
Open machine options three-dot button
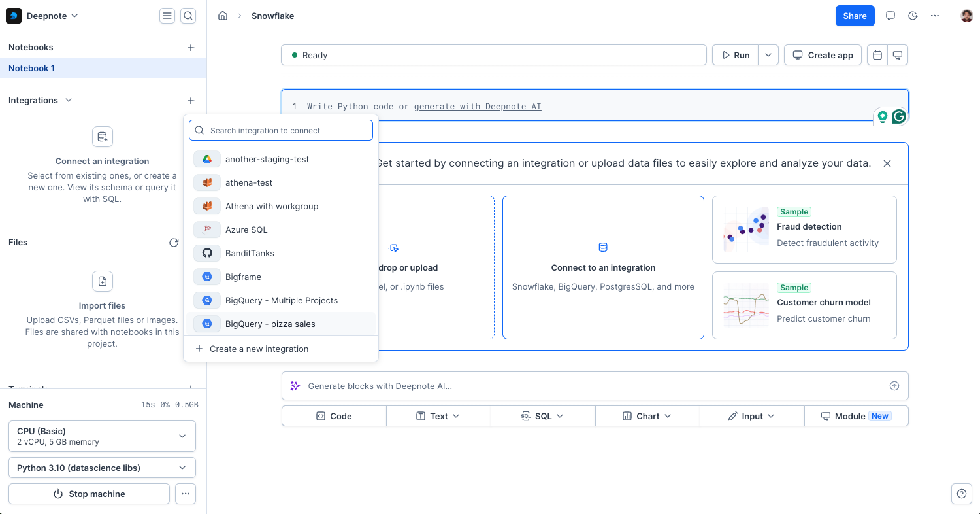point(186,494)
